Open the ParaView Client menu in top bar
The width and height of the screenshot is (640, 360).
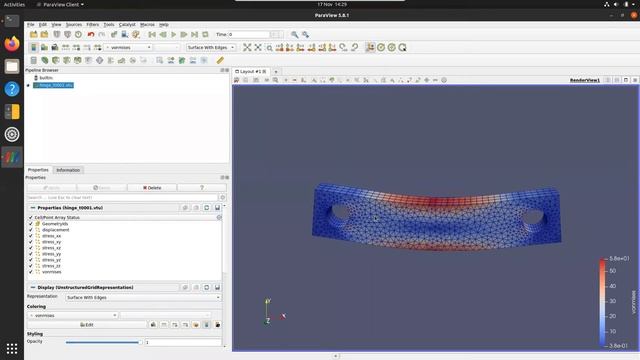tap(60, 4)
